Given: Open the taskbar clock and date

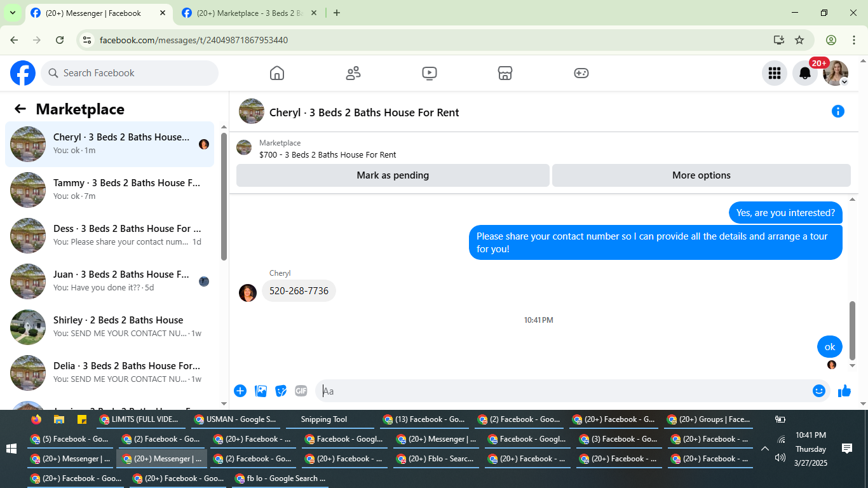Looking at the screenshot, I should point(811,449).
